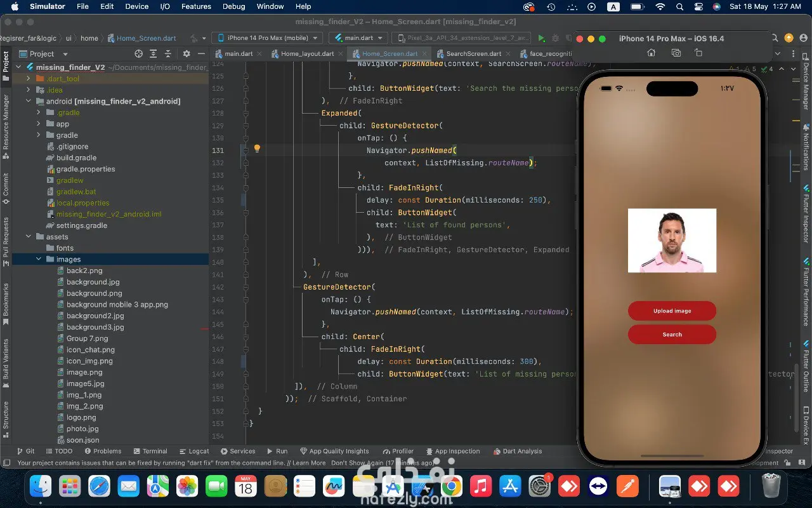Open the Flutter Inspector side panel
Screen dimensions: 812x508
pyautogui.click(x=806, y=214)
